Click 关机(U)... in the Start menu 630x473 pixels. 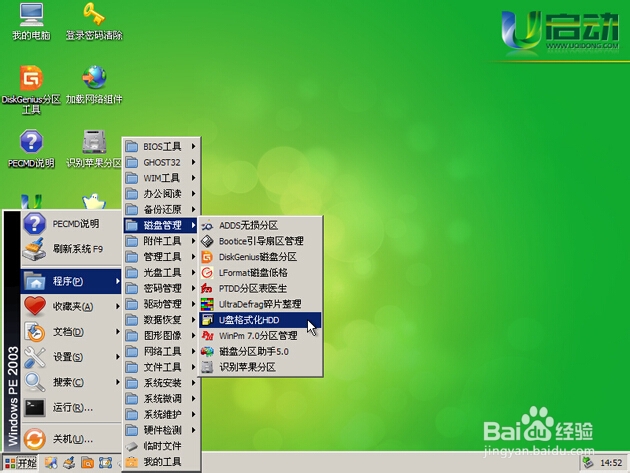(71, 439)
